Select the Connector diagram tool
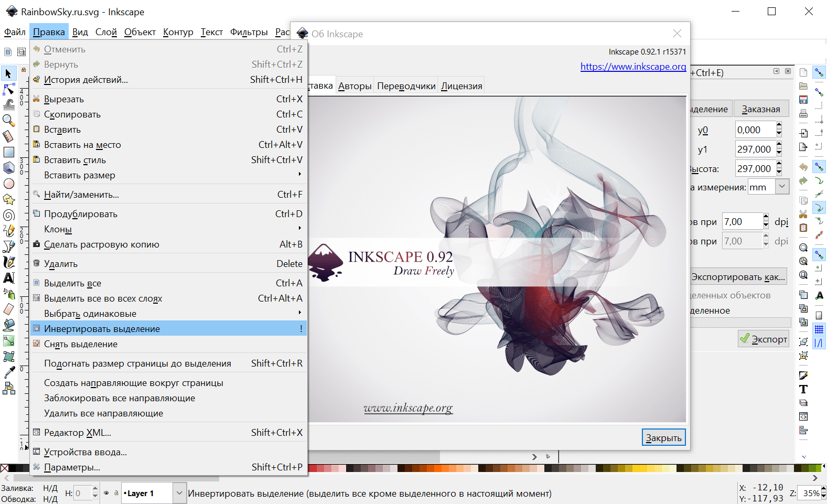827x504 pixels. 8,388
